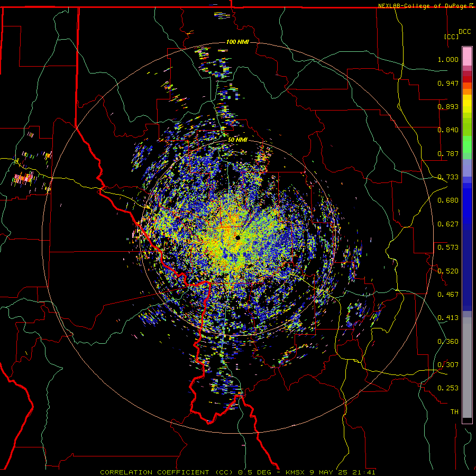This screenshot has width=476, height=476.
Task: Click the 0.893 legend value
Action: click(448, 106)
